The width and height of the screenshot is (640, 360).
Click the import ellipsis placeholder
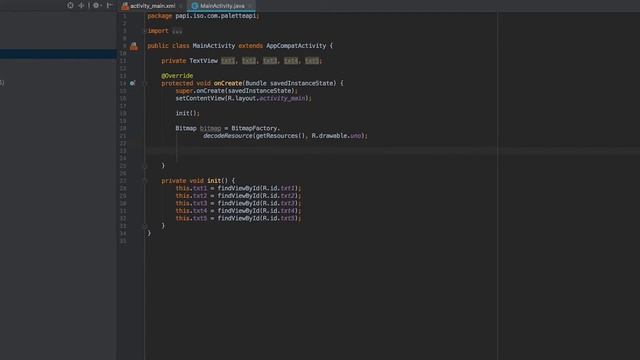coord(177,31)
